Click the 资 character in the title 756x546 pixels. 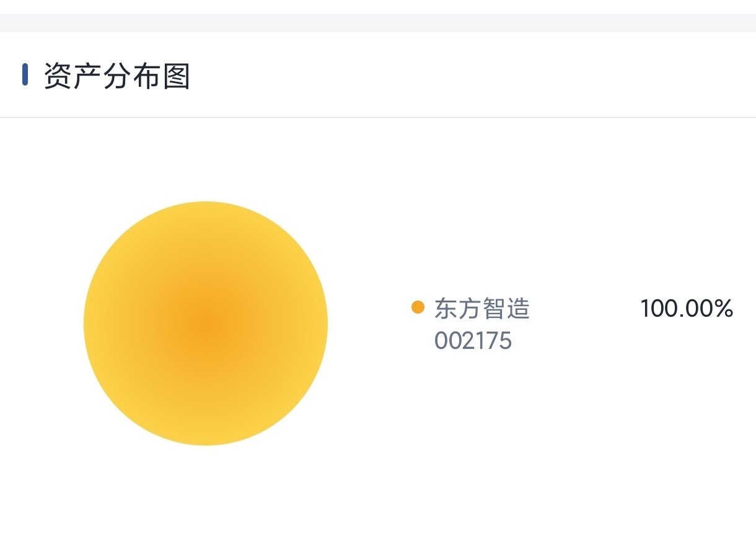(57, 76)
